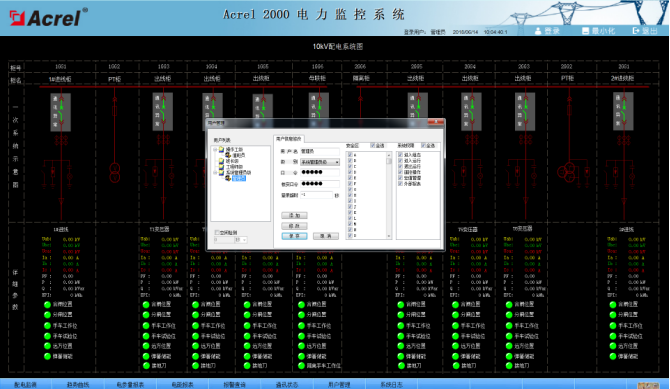Select breaker symbol of cabinet 2004
Screen dimensions: 670x389
(471, 111)
